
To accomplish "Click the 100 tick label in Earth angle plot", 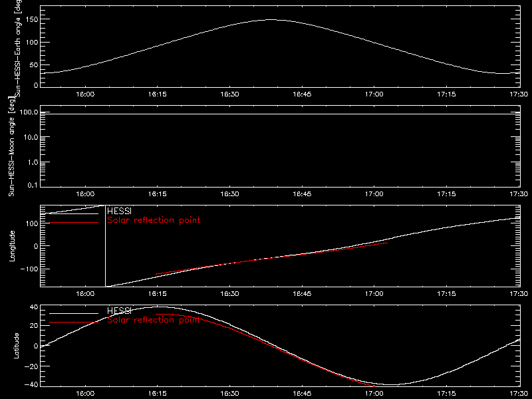I will pos(31,43).
